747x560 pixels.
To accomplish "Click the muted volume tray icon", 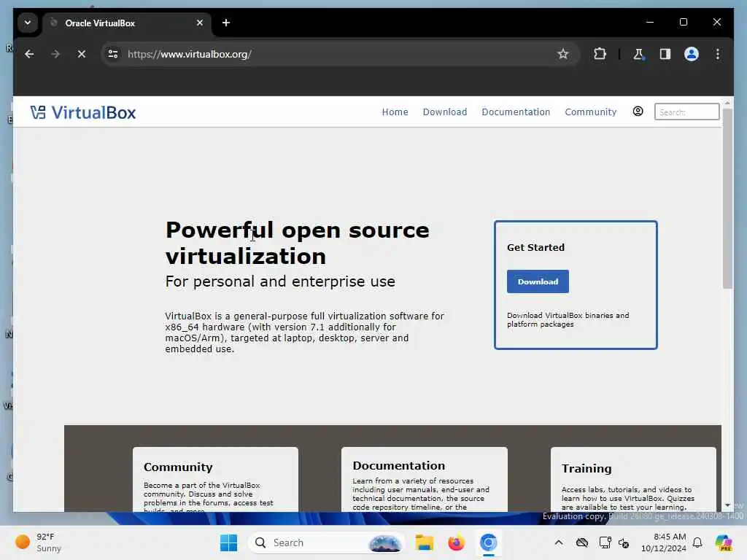I will (x=624, y=542).
